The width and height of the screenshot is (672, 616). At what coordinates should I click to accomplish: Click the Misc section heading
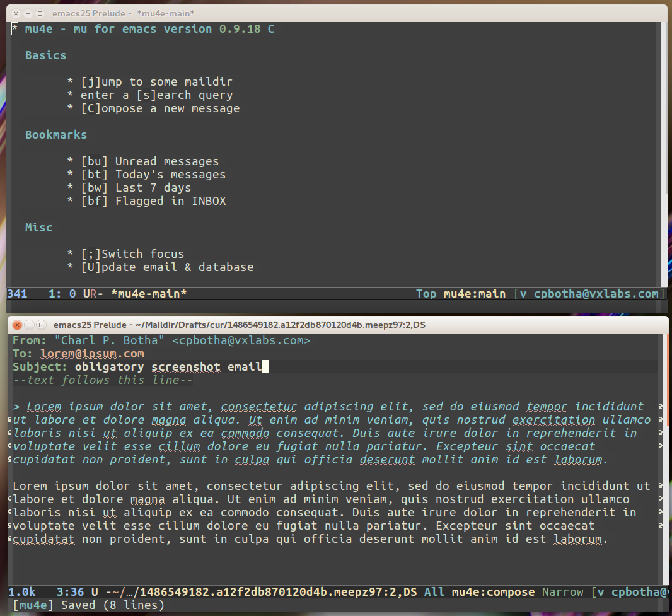click(x=38, y=227)
